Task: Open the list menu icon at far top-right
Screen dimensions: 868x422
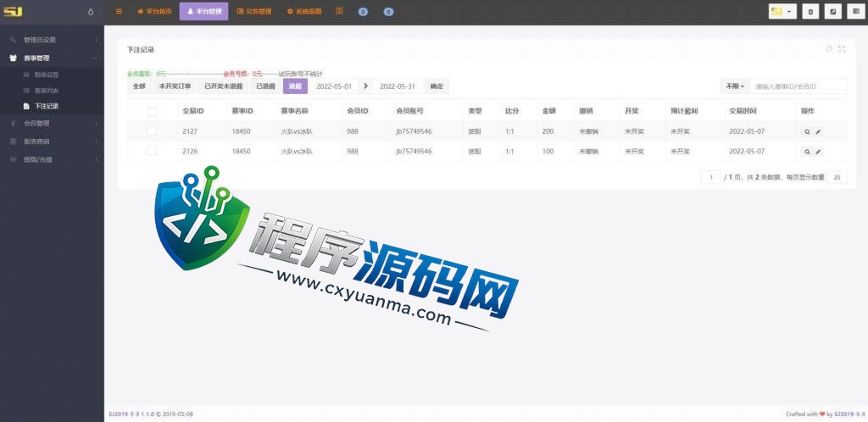Action: tap(856, 12)
